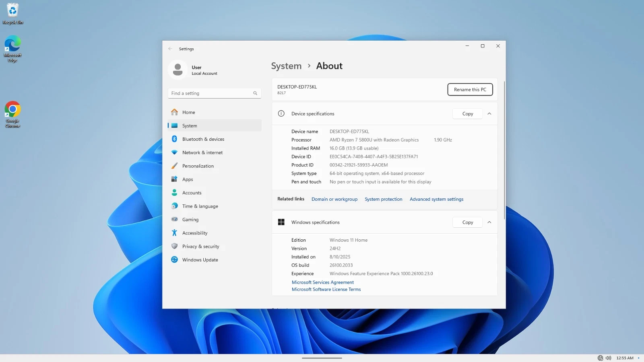Click the Installed on date 8/10/2025
This screenshot has width=644, height=362.
pos(340,257)
